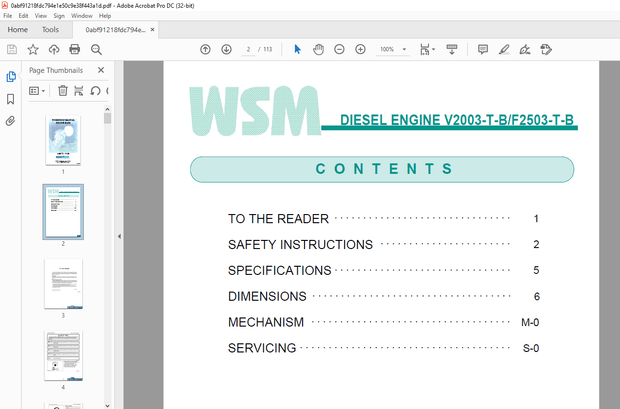The width and height of the screenshot is (620, 409).
Task: Zoom out with minus button
Action: [x=339, y=49]
